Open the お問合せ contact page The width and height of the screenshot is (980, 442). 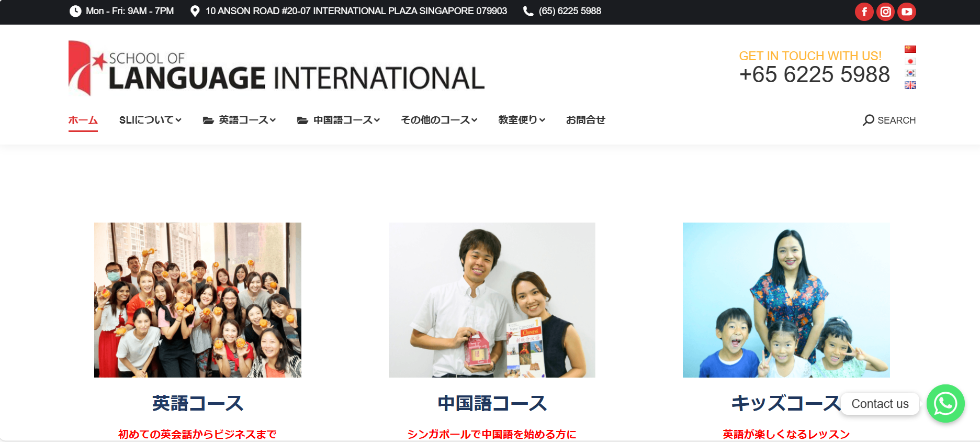click(585, 120)
